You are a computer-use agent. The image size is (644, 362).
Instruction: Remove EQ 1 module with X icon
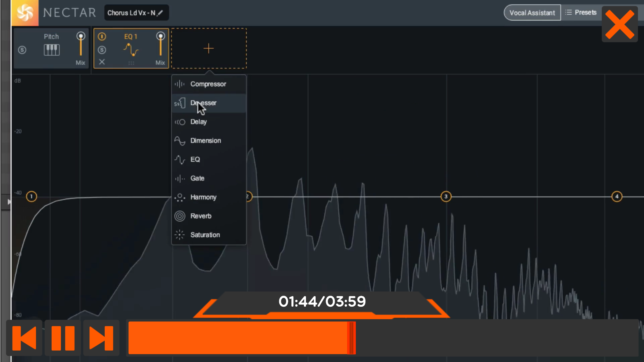102,62
